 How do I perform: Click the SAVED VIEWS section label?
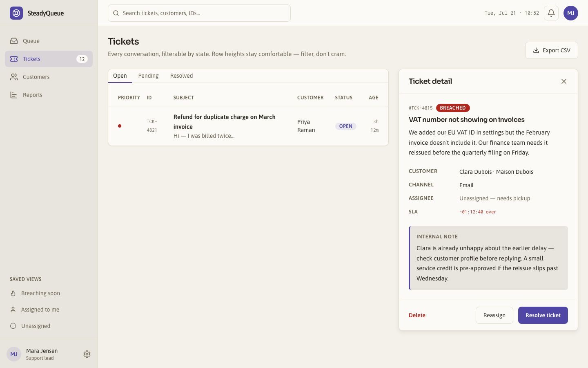(x=26, y=279)
